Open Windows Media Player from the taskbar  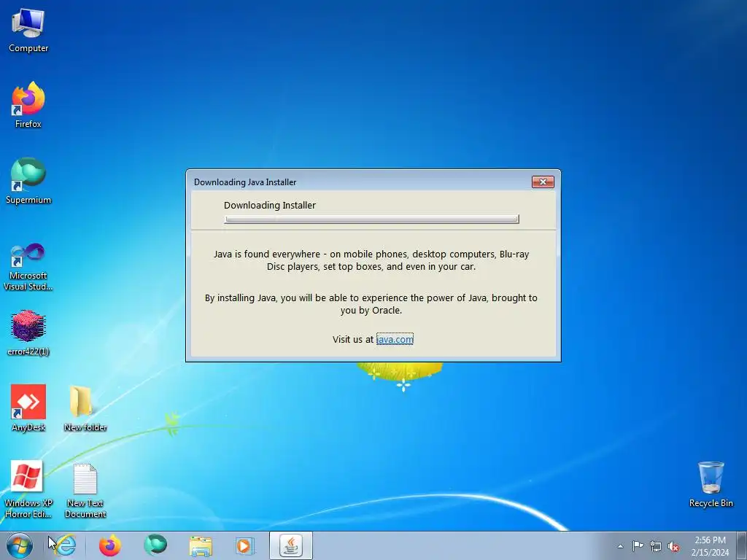click(x=245, y=545)
